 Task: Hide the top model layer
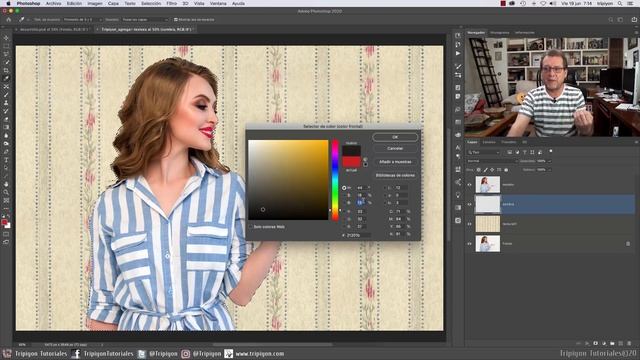[x=469, y=185]
